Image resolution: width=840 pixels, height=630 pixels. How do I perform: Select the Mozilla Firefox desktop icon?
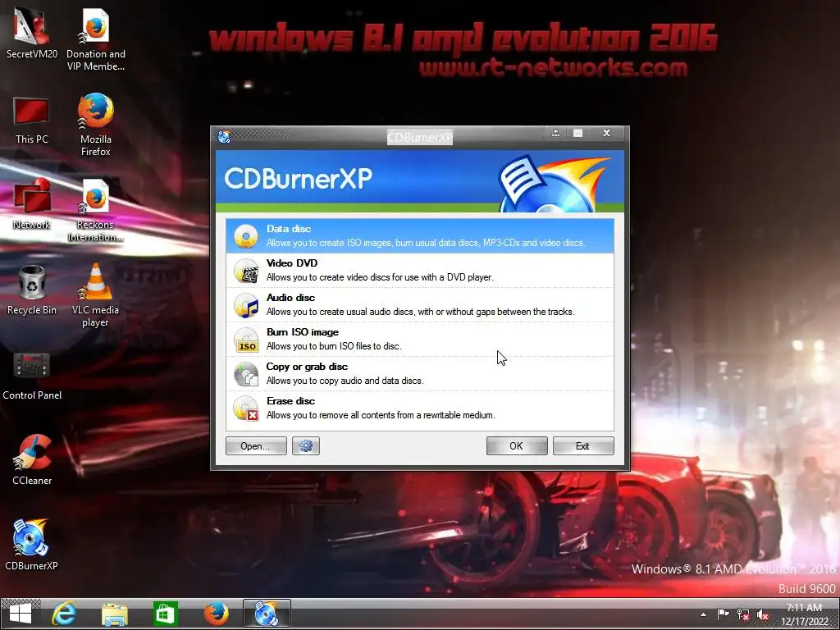point(96,125)
